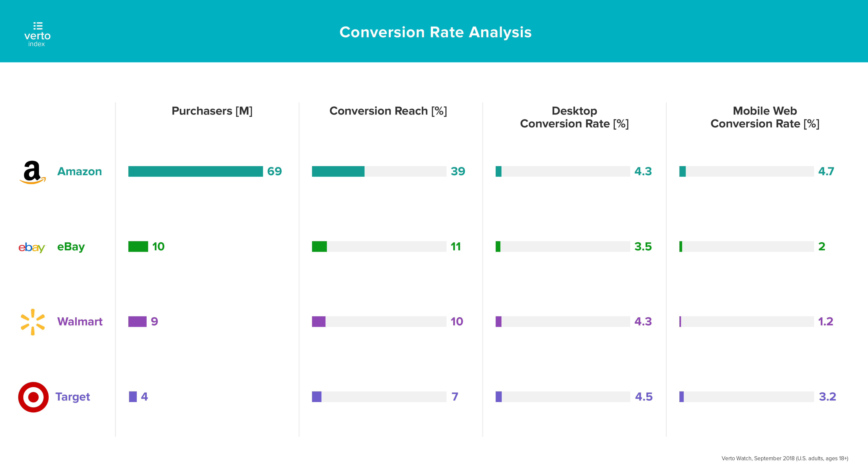Click Amazon's conversion reach bar
This screenshot has width=868, height=475.
point(338,171)
